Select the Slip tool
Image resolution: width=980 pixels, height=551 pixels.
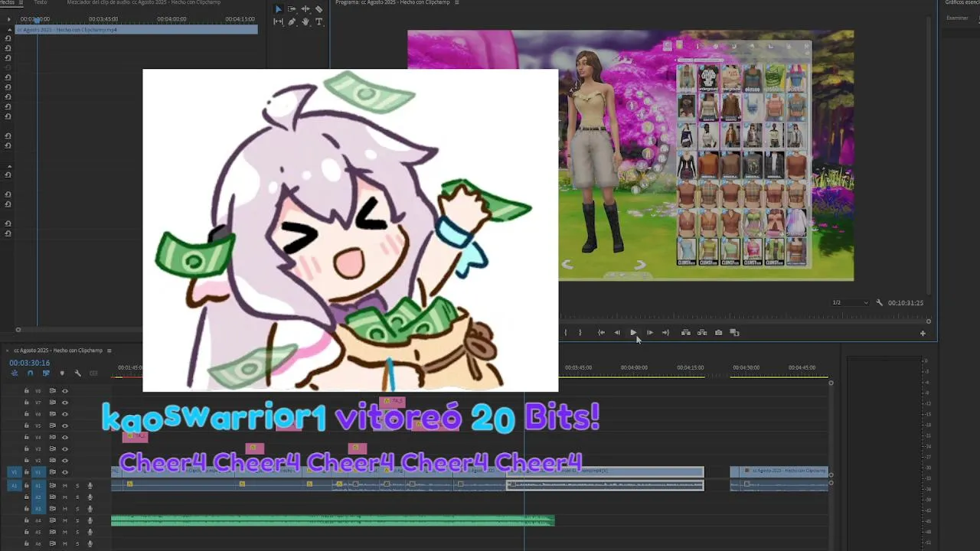[278, 22]
